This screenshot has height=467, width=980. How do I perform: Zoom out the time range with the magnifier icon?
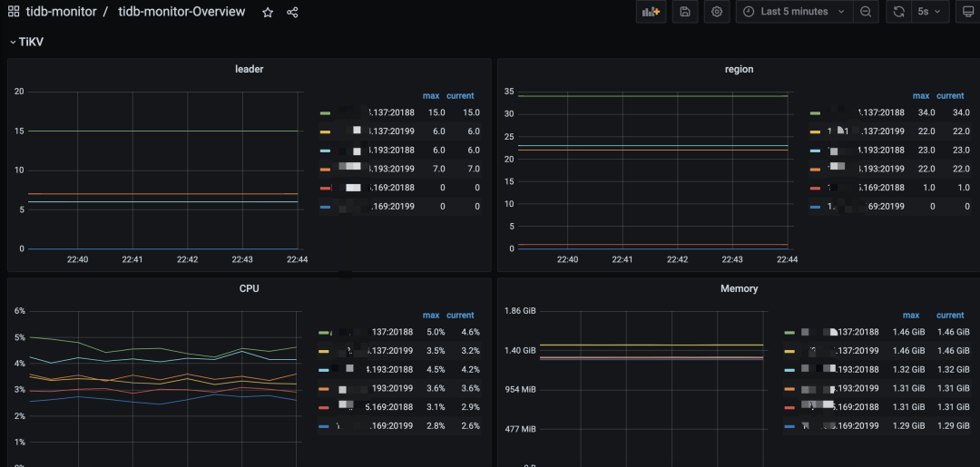coord(866,12)
